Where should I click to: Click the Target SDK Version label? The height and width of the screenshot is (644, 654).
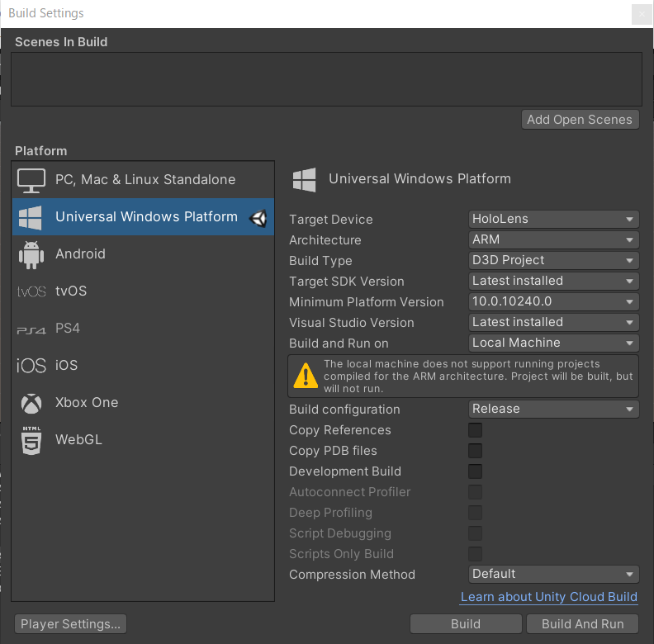[x=347, y=282]
